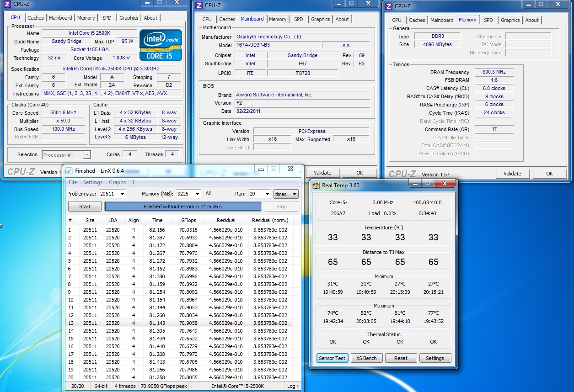Minimize the LinX window
Screen dimensions: 574x392
click(x=261, y=169)
